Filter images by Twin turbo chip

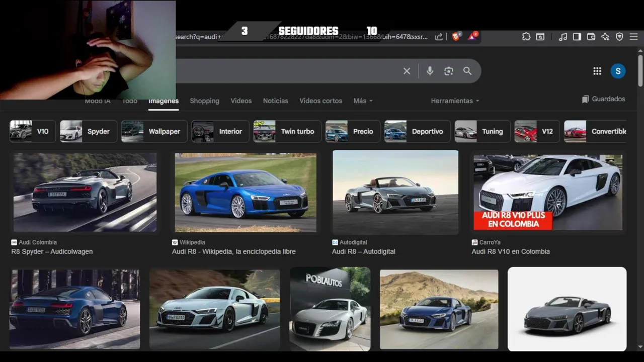(287, 131)
